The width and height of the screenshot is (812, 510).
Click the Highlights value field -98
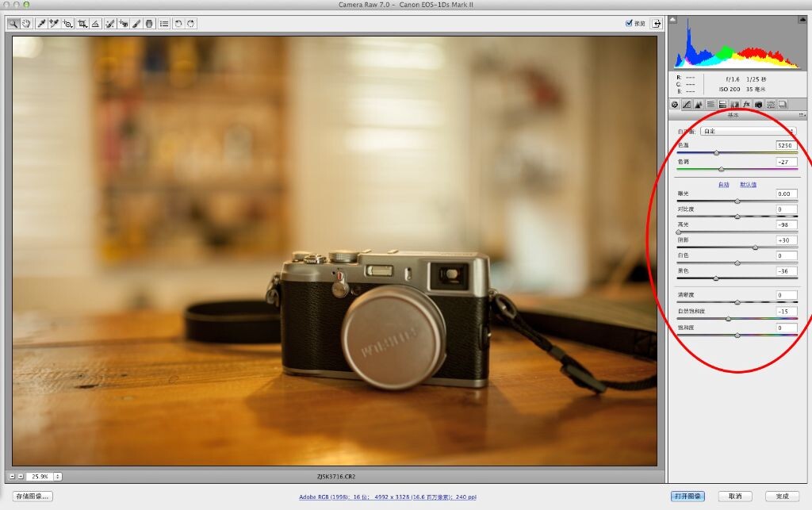786,224
